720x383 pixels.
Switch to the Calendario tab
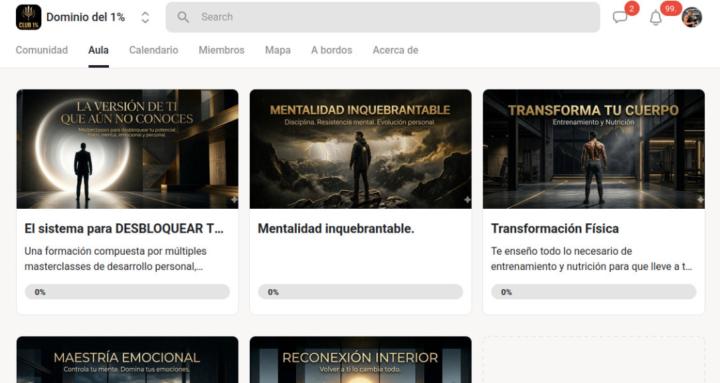pyautogui.click(x=153, y=50)
